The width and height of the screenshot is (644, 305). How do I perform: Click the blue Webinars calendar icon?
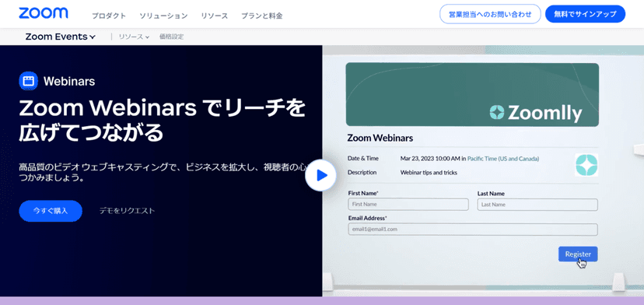[28, 81]
